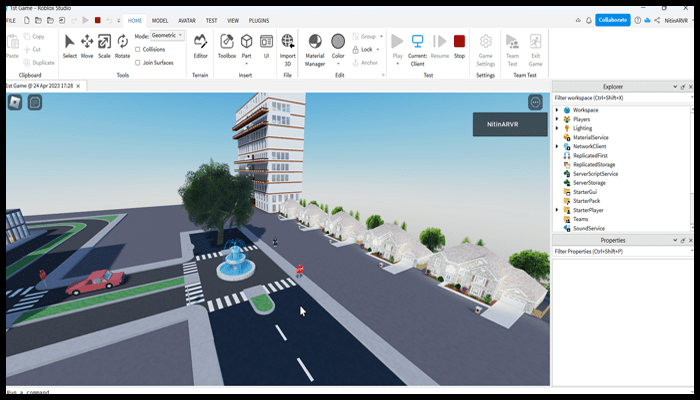Click the red stop icon in quick access bar
The image size is (700, 400).
pyautogui.click(x=97, y=21)
